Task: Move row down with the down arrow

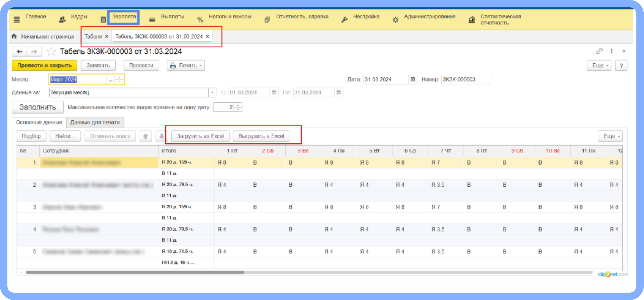Action: (161, 136)
